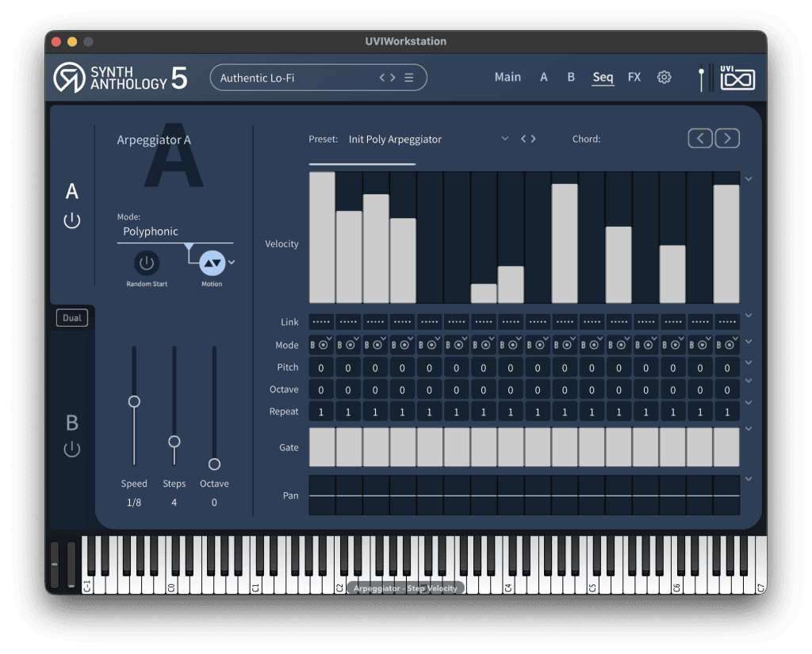This screenshot has width=812, height=654.
Task: Select the next arpeggiator preset arrow
Action: click(x=533, y=139)
